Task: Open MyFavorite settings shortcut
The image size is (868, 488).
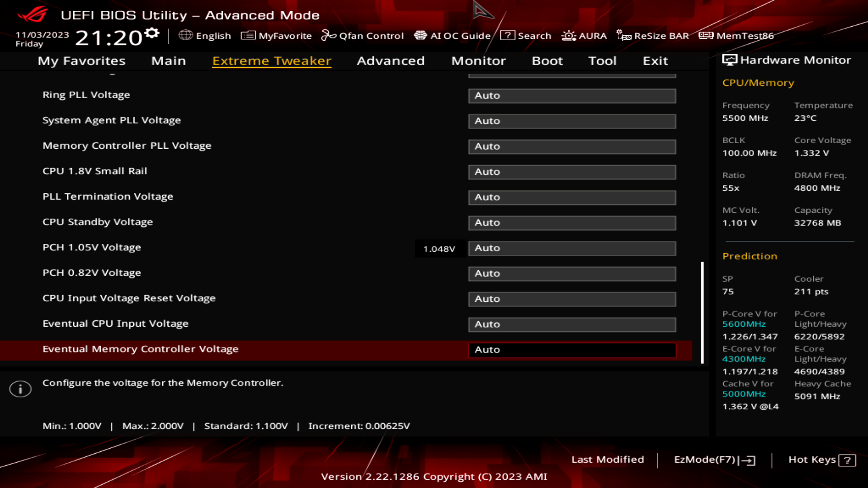Action: pos(277,36)
